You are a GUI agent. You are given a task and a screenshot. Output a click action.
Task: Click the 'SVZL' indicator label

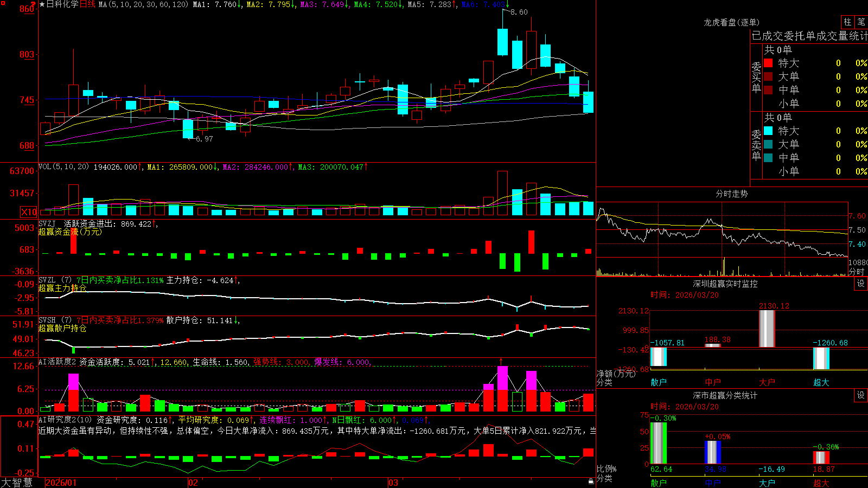(x=47, y=280)
